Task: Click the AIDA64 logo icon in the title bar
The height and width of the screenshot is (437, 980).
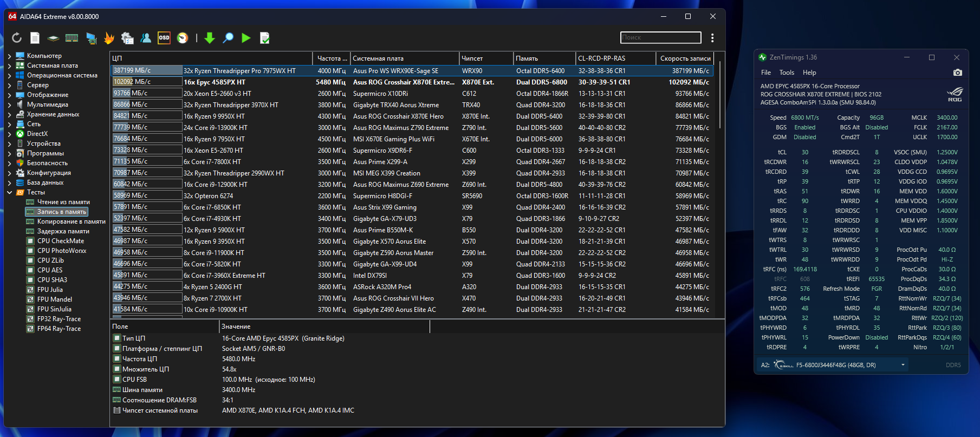Action: [x=12, y=16]
